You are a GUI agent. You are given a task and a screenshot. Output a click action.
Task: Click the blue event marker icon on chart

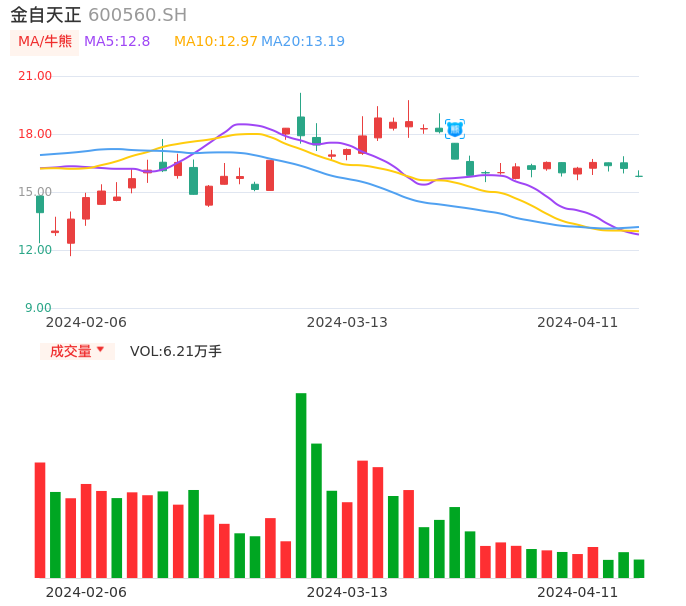454,128
